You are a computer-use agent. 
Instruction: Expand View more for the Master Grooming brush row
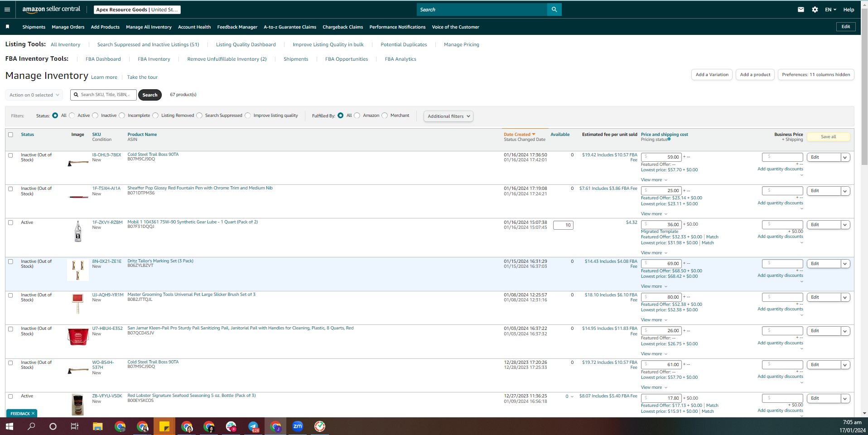coord(654,320)
